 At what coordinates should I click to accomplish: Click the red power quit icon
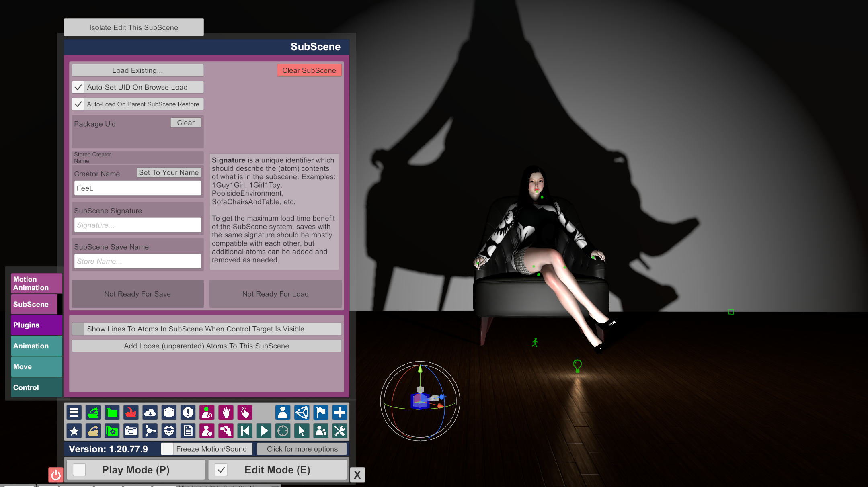[x=56, y=475]
